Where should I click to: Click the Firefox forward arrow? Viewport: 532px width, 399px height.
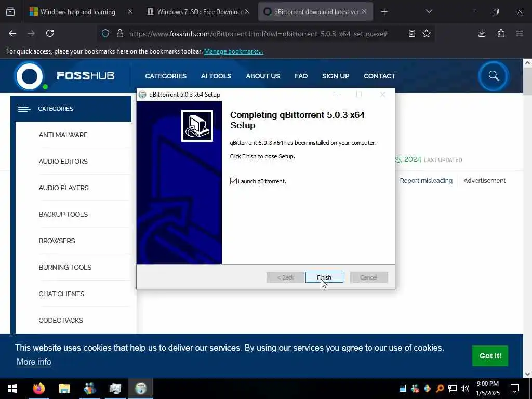(x=31, y=33)
